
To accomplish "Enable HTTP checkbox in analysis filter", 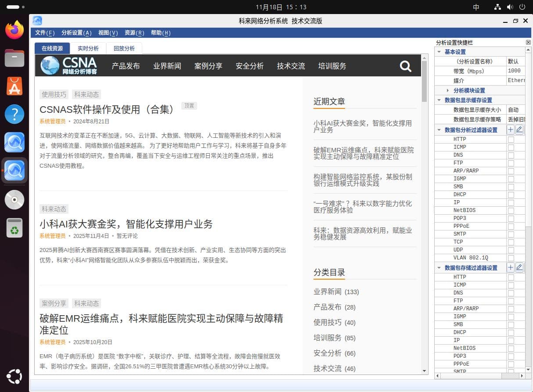I will pos(511,139).
